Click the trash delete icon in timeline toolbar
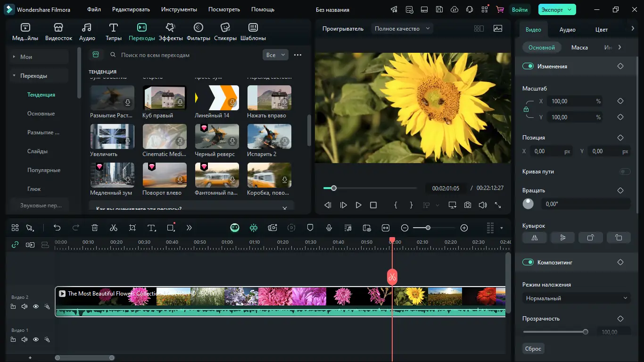Image resolution: width=644 pixels, height=362 pixels. (94, 228)
